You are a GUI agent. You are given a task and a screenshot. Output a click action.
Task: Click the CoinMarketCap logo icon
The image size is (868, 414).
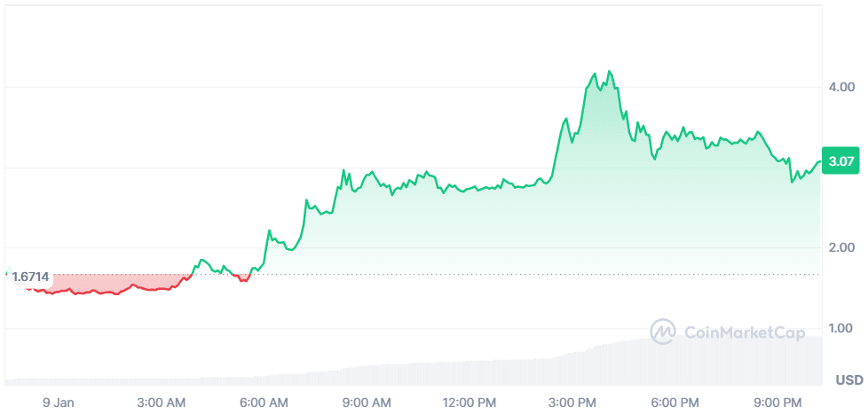(x=663, y=332)
